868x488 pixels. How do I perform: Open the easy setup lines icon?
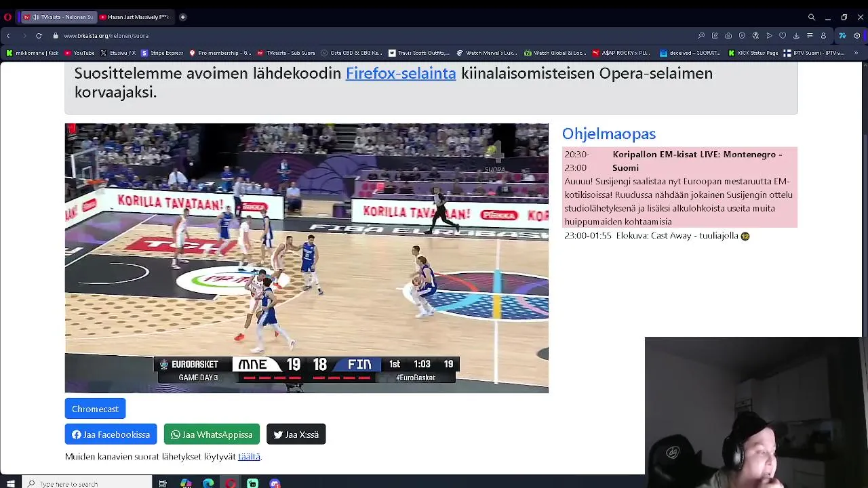[x=810, y=35]
